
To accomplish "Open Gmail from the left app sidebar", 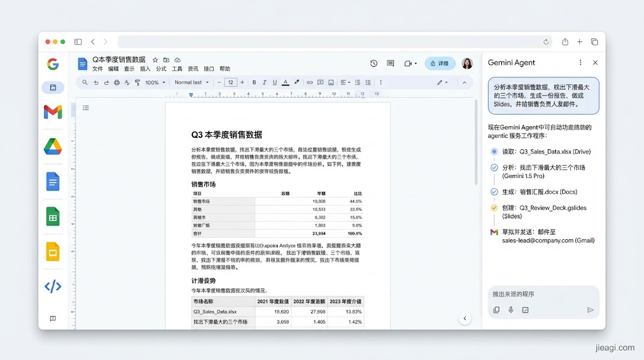I will [53, 112].
